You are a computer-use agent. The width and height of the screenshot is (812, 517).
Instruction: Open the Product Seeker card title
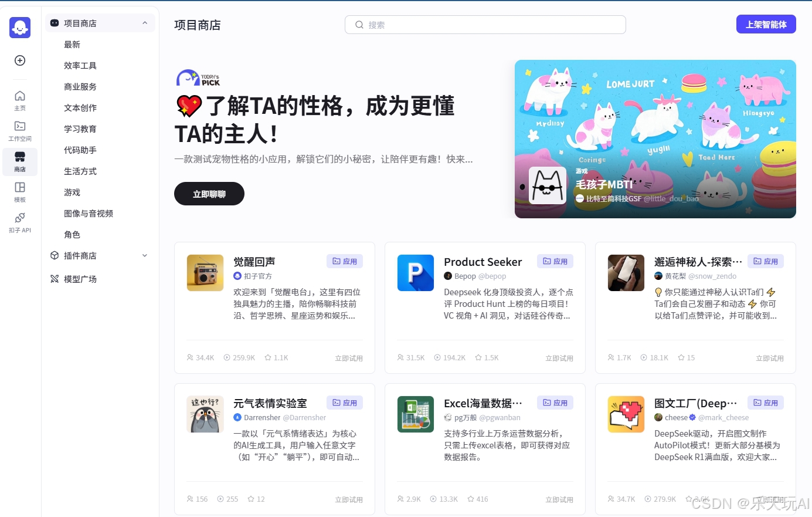[x=483, y=262]
